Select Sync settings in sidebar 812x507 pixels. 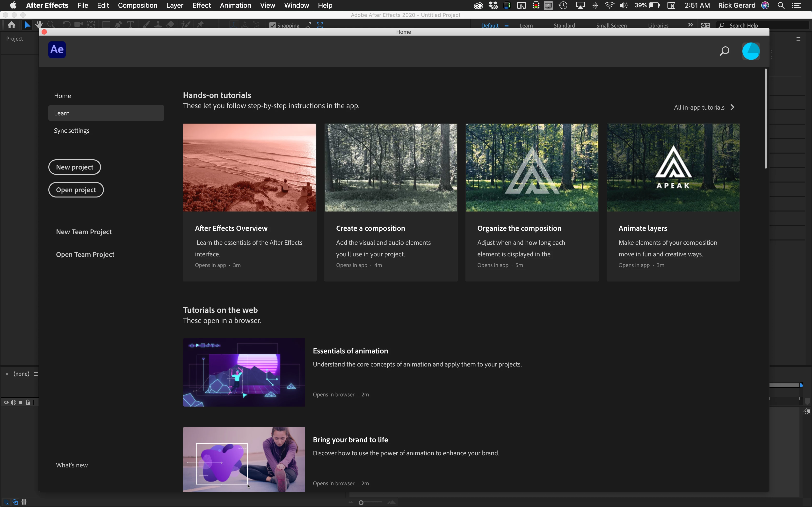point(72,130)
